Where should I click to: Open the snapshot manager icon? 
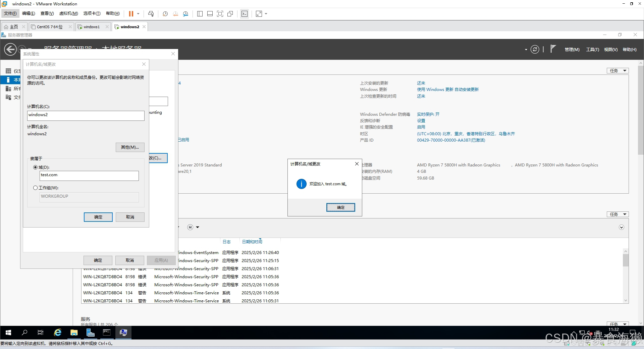click(185, 14)
